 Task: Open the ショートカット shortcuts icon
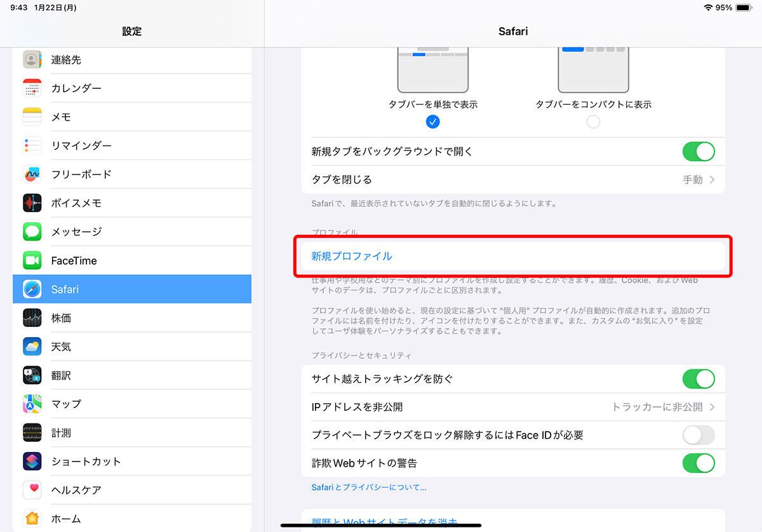[32, 462]
